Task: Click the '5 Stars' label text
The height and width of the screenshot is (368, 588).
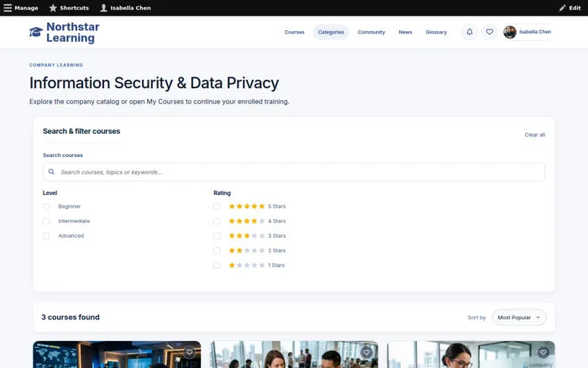Action: pyautogui.click(x=276, y=207)
